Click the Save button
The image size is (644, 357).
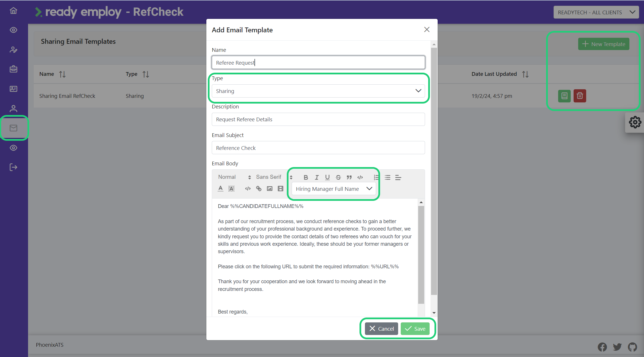click(x=415, y=329)
